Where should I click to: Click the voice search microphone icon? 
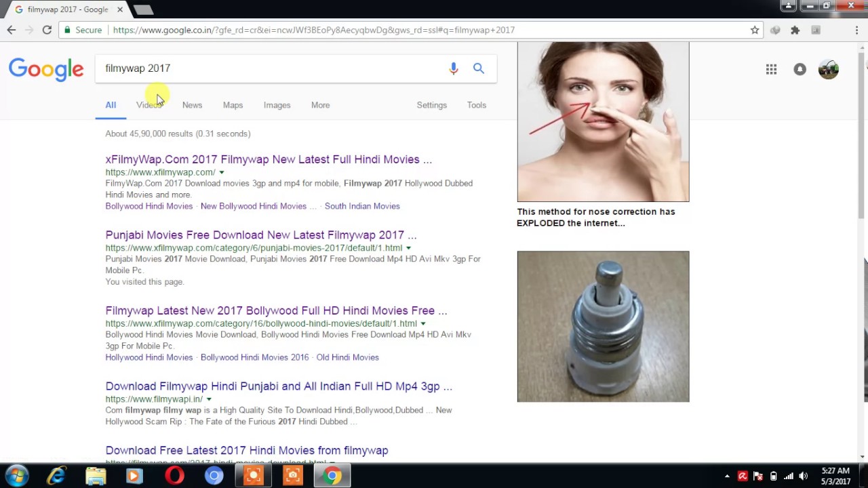click(x=454, y=68)
